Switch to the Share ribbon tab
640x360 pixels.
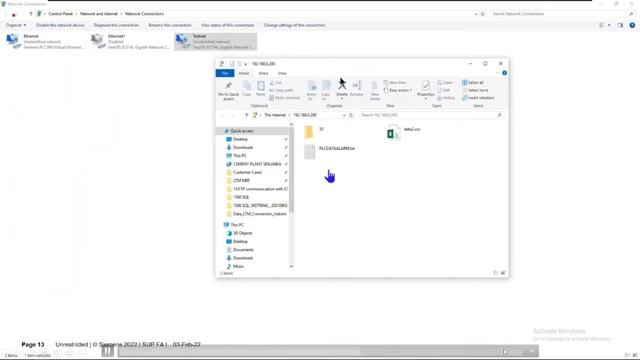click(x=263, y=73)
